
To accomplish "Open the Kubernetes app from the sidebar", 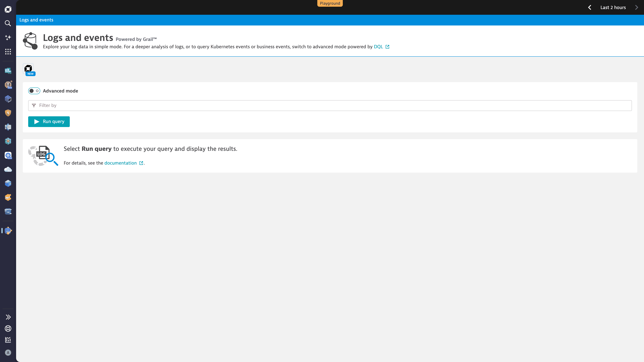I will pyautogui.click(x=8, y=155).
